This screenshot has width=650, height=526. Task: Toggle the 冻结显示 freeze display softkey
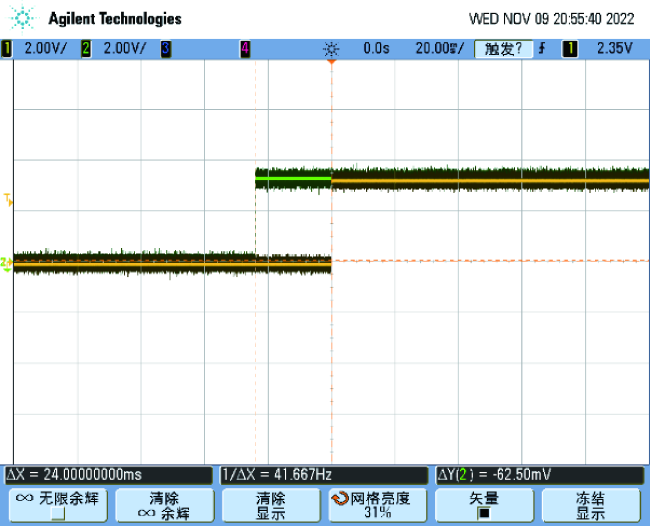pos(590,504)
